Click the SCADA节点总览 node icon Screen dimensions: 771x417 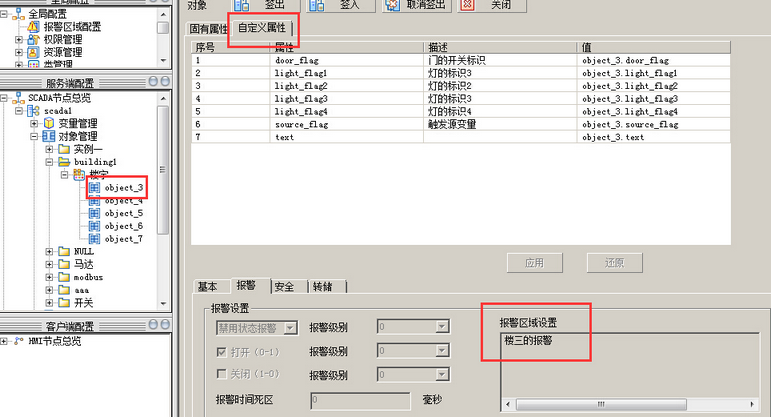point(19,97)
